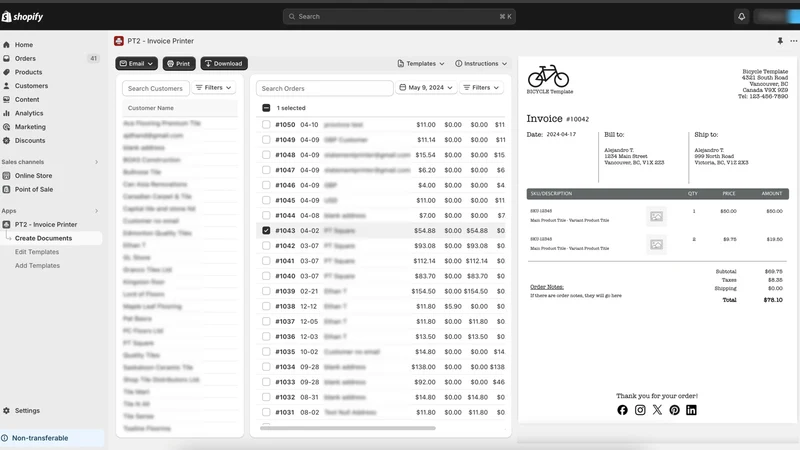Click the Content icon in sidebar
800x450 pixels.
point(6,99)
